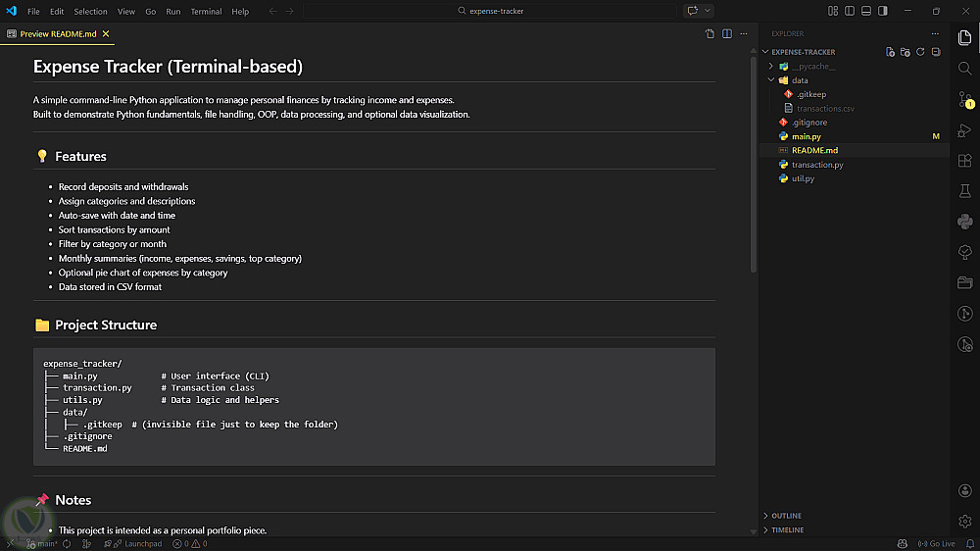
Task: Refresh the Explorer file tree
Action: click(920, 52)
